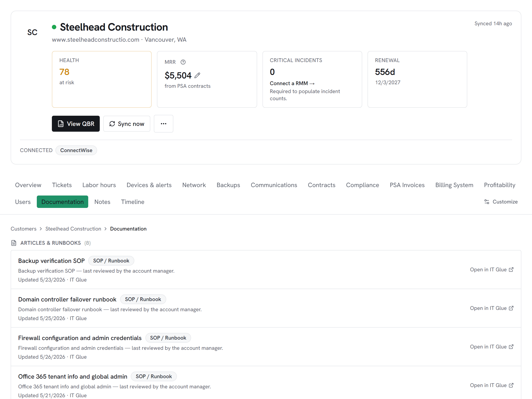Viewport: 532px width, 399px height.
Task: Go to Customers in breadcrumb
Action: coord(23,229)
